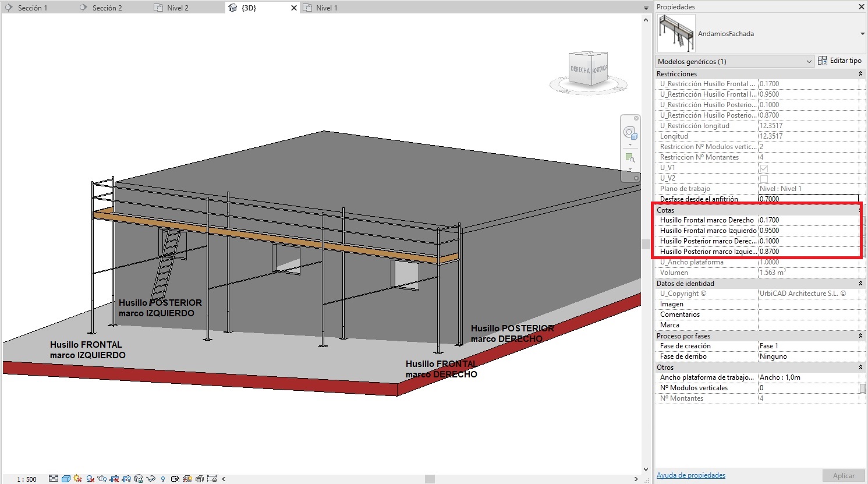
Task: Open the Detail Level icon in view bar
Action: (54, 479)
